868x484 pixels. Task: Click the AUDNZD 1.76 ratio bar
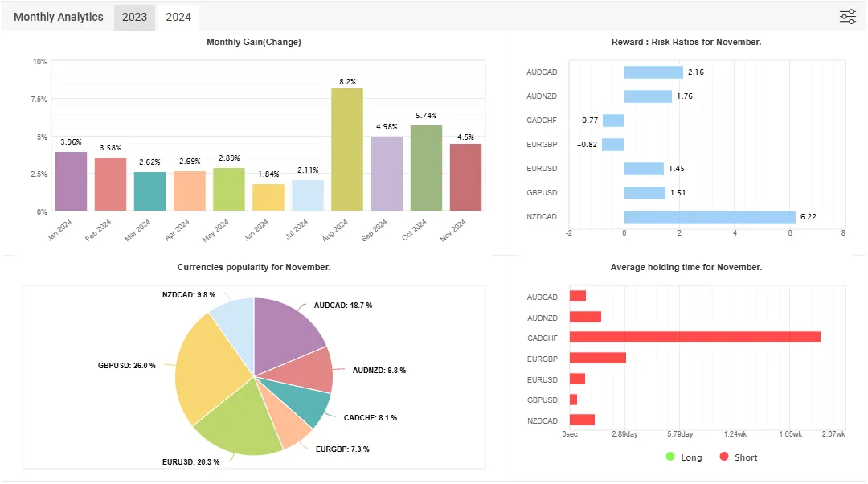click(x=649, y=96)
